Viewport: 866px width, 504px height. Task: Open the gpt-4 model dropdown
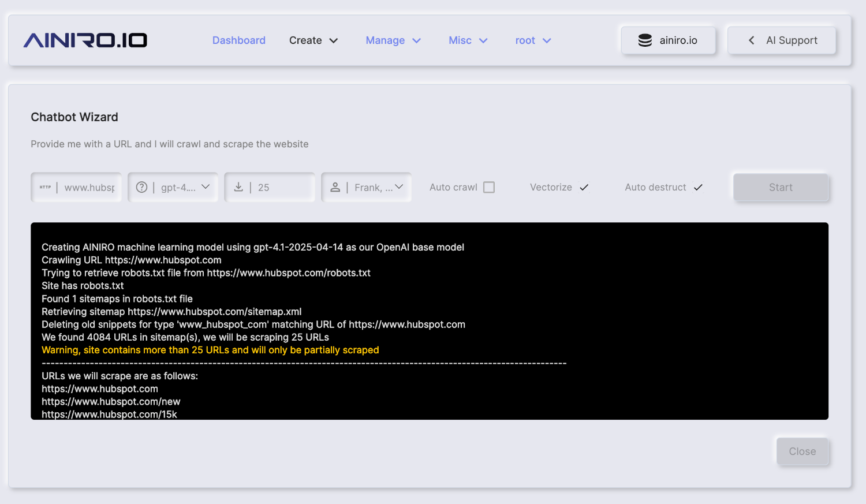click(173, 187)
